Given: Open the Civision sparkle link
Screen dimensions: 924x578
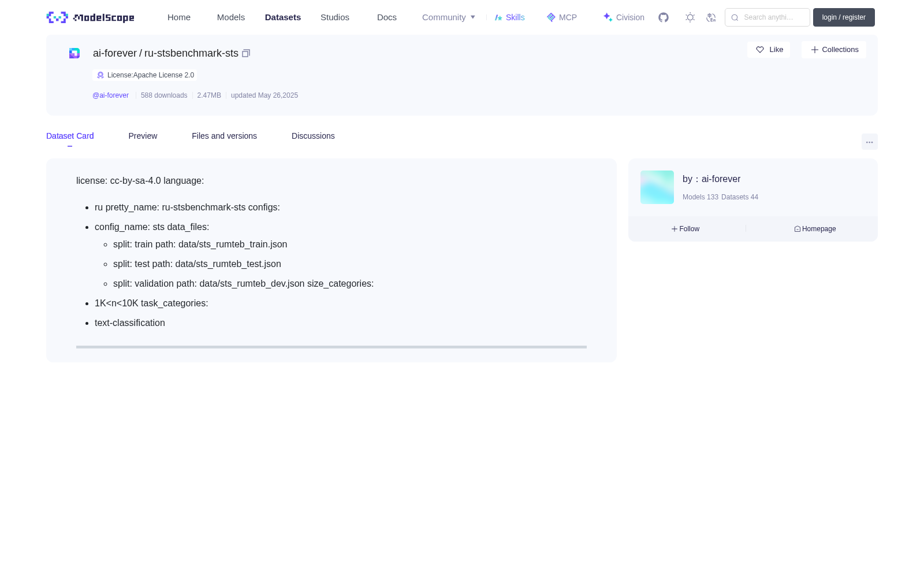Looking at the screenshot, I should (x=624, y=17).
